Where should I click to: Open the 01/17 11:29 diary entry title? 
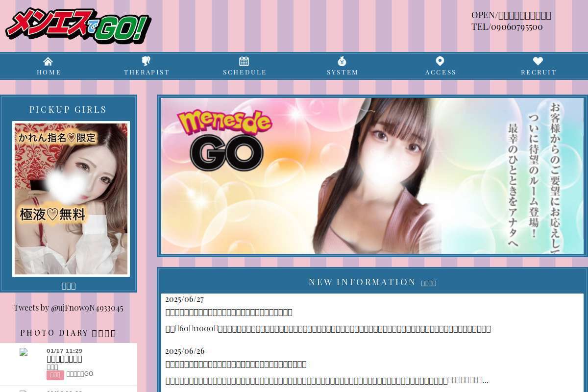pyautogui.click(x=64, y=359)
